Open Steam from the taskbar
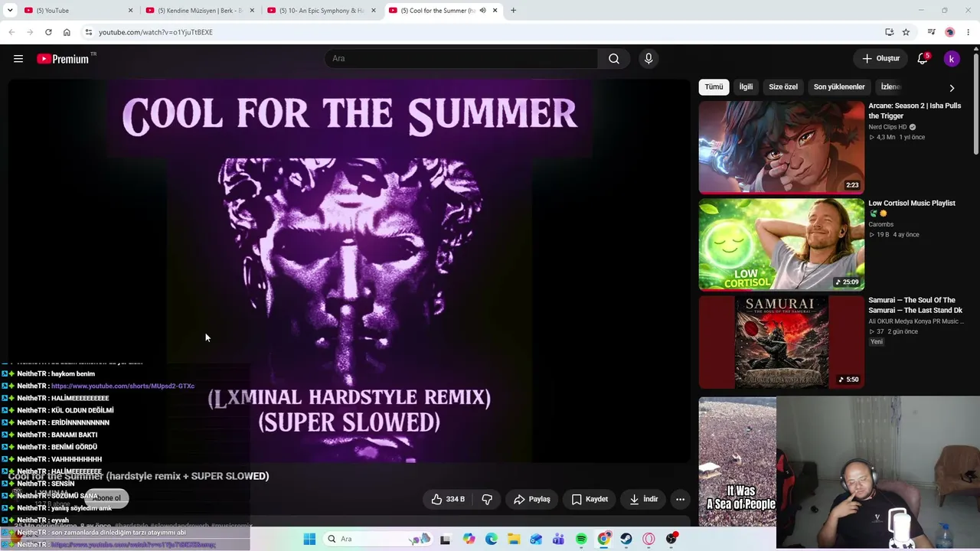The height and width of the screenshot is (551, 980). tap(626, 539)
